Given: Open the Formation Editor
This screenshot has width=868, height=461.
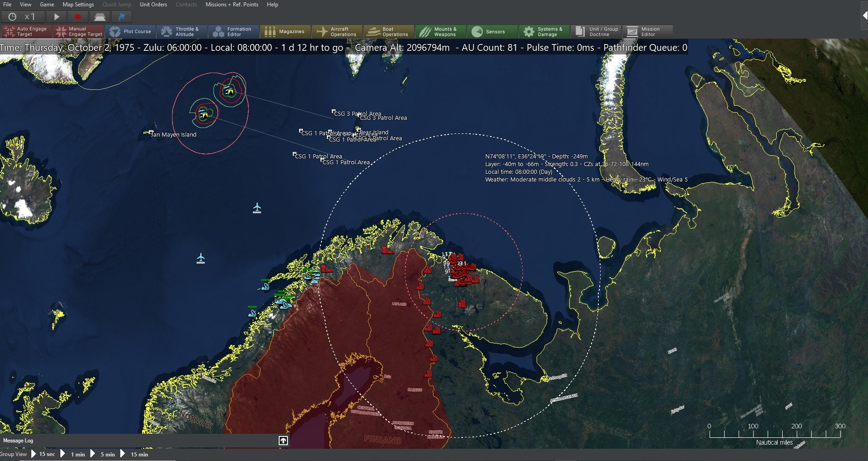Looking at the screenshot, I should [233, 32].
